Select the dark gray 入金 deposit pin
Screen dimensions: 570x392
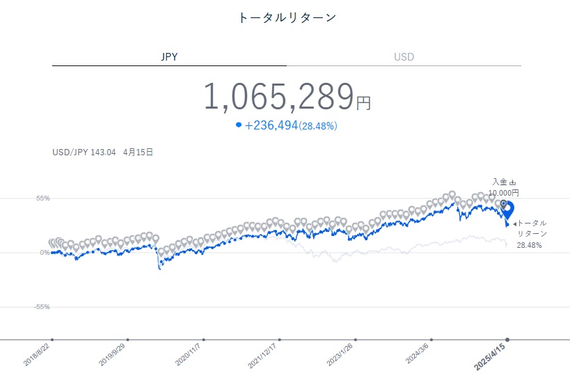[504, 205]
